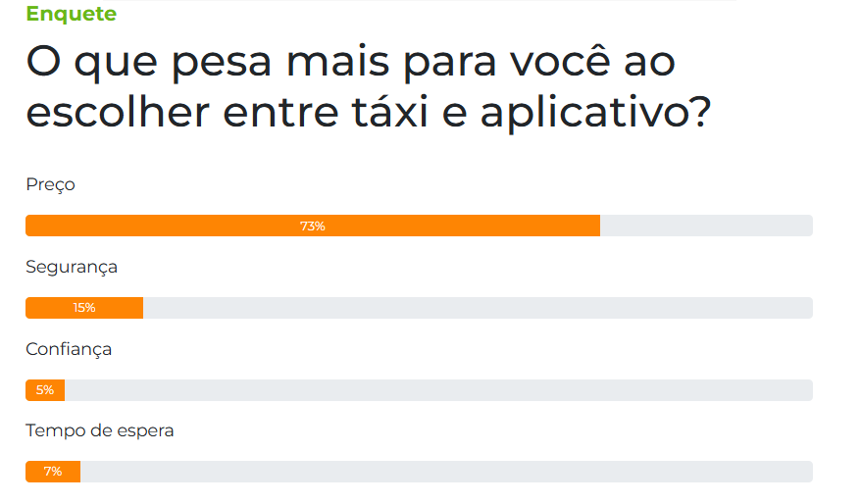Select the Preço option label
This screenshot has height=504, width=861.
[50, 185]
